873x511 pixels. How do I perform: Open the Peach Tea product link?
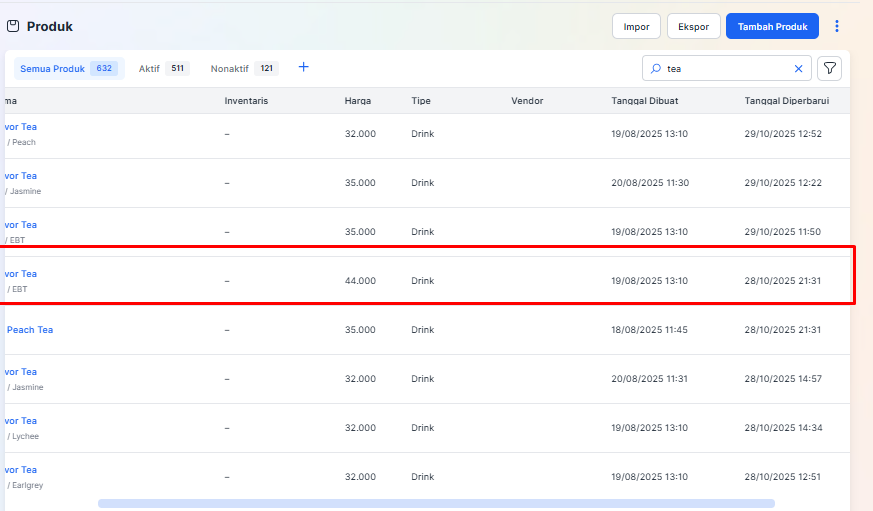tap(30, 330)
